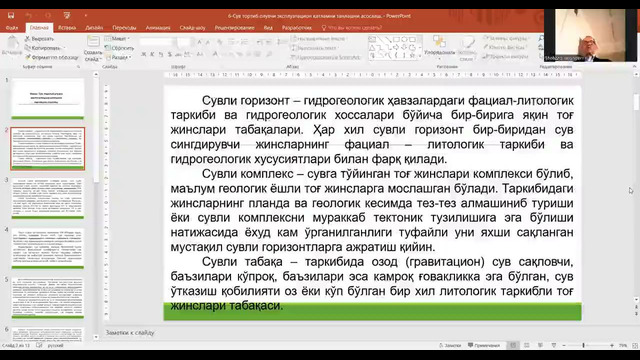The image size is (640, 360).
Task: Toggle italic К formatting
Action: coord(152,54)
